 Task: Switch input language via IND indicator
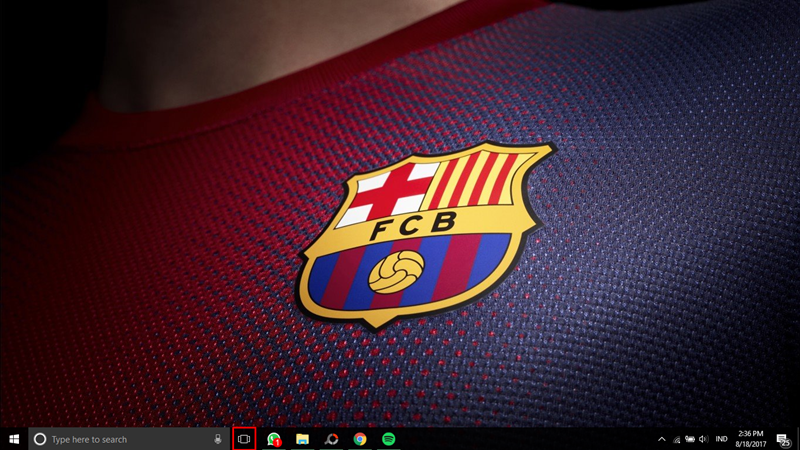click(x=721, y=439)
